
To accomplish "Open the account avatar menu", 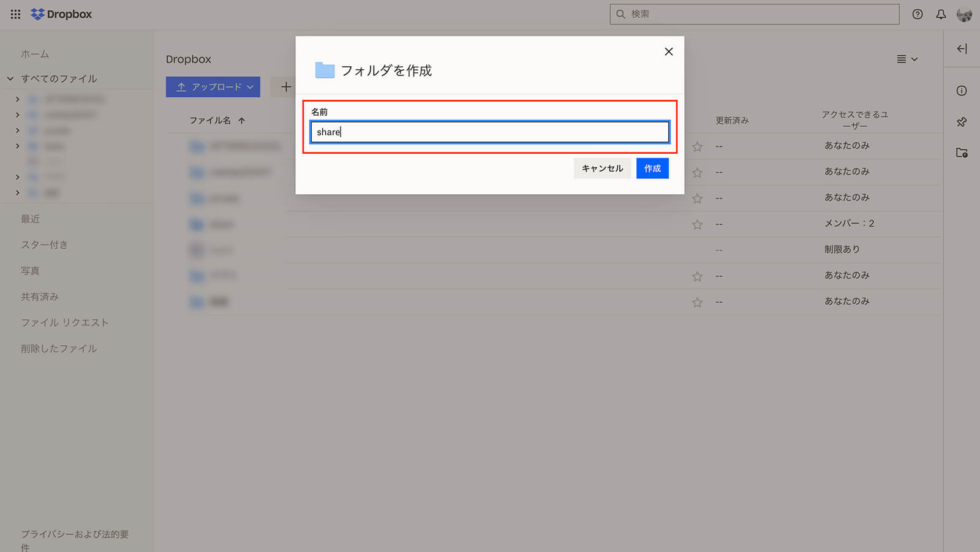I will [x=964, y=14].
